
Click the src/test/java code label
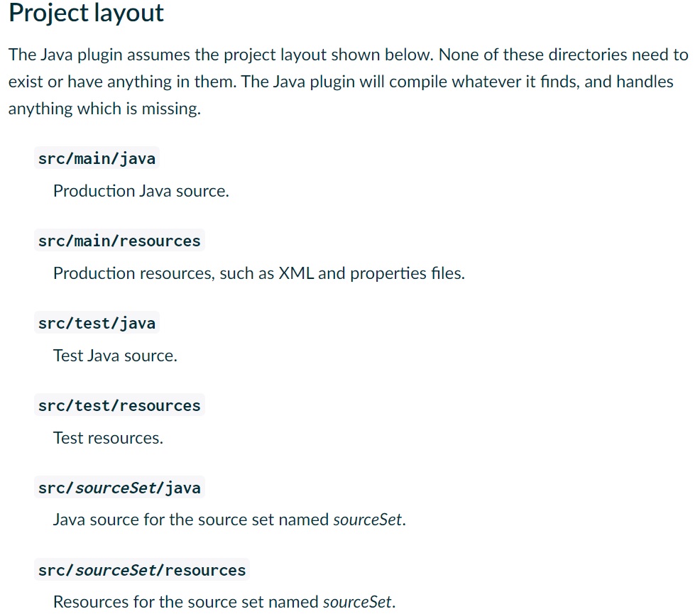click(x=97, y=323)
